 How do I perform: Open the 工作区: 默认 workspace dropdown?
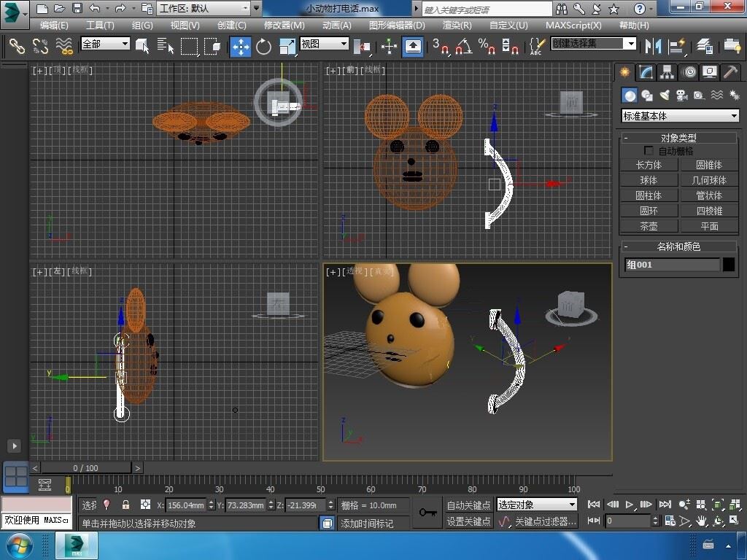pos(204,8)
